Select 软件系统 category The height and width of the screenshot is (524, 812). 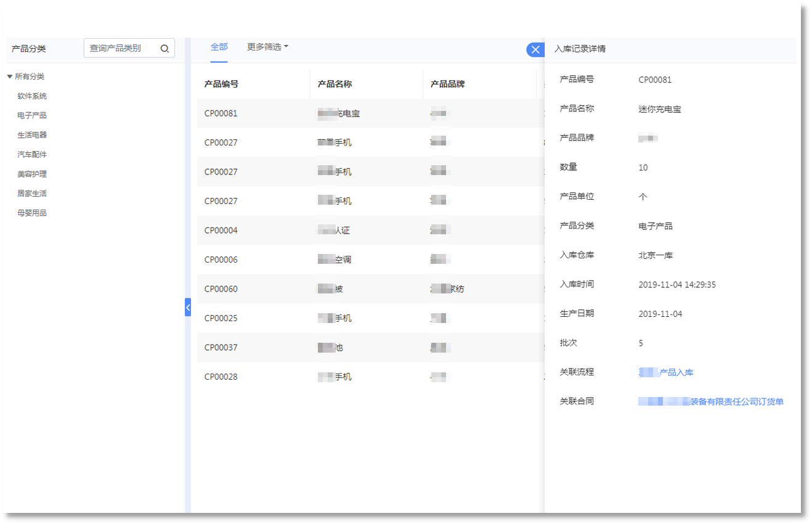coord(32,96)
